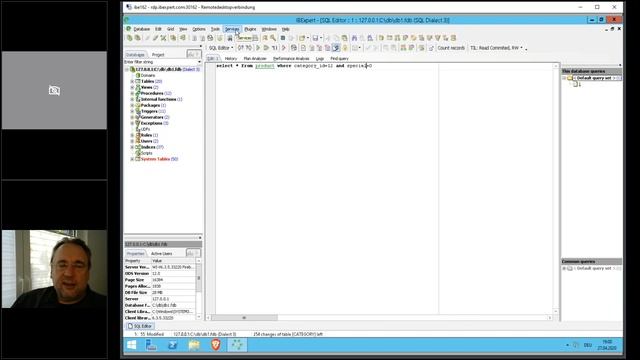Expand Common queries Default query set

point(564,269)
